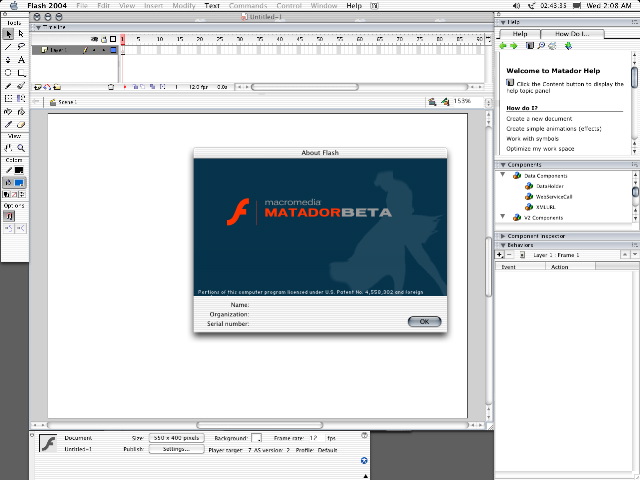The width and height of the screenshot is (640, 480).
Task: Collapse the Help panel
Action: pos(503,22)
